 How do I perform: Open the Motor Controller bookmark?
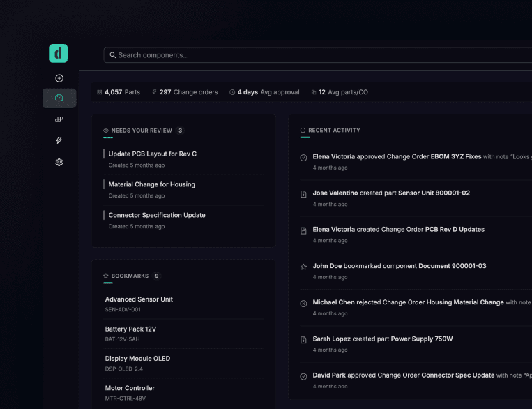tap(130, 388)
